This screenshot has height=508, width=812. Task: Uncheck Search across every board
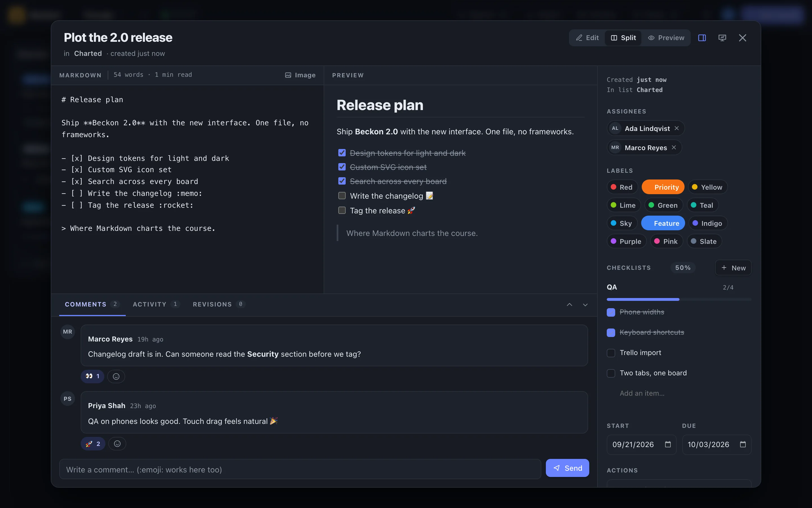point(342,181)
